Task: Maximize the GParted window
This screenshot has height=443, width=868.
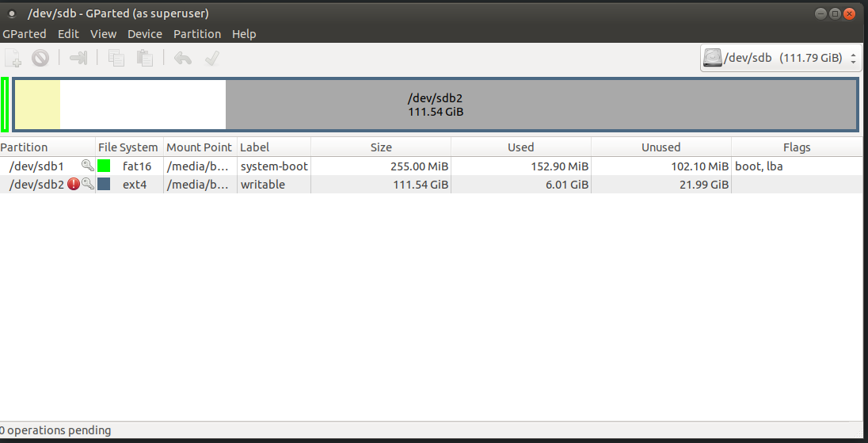Action: (x=836, y=13)
